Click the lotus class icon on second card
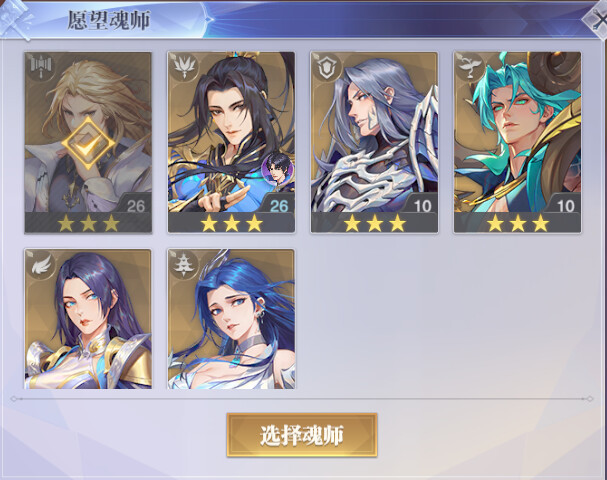 click(x=184, y=68)
